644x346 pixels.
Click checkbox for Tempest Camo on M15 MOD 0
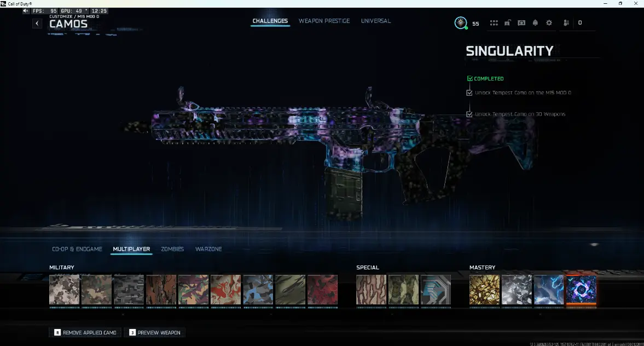click(469, 93)
